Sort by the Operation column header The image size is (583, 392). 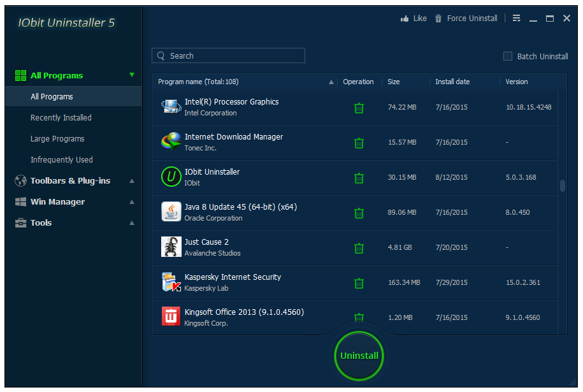[x=358, y=82]
